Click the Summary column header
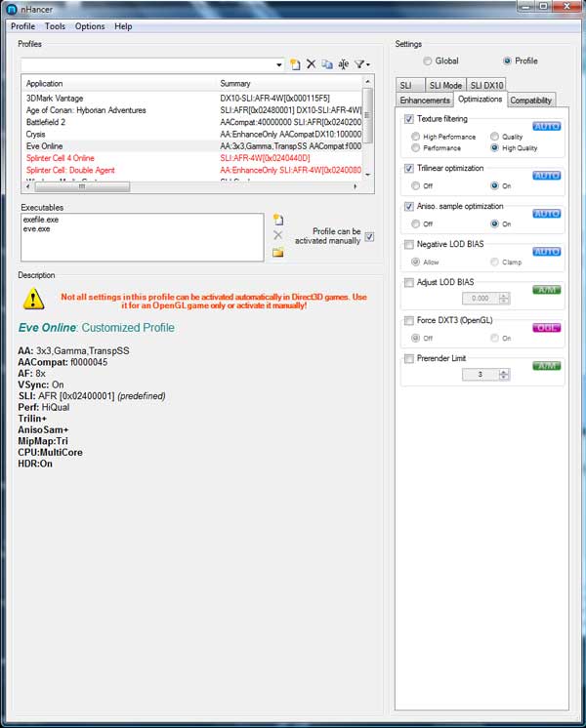 [290, 84]
